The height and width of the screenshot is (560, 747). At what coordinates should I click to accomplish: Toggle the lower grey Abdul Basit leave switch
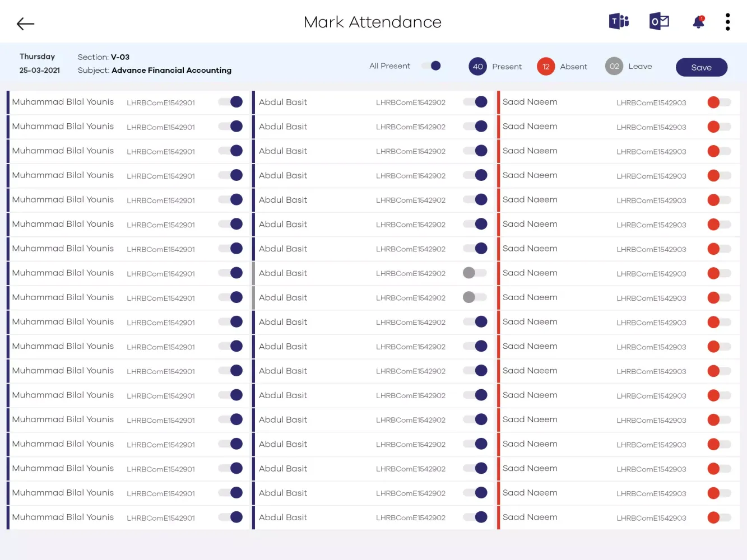(475, 297)
